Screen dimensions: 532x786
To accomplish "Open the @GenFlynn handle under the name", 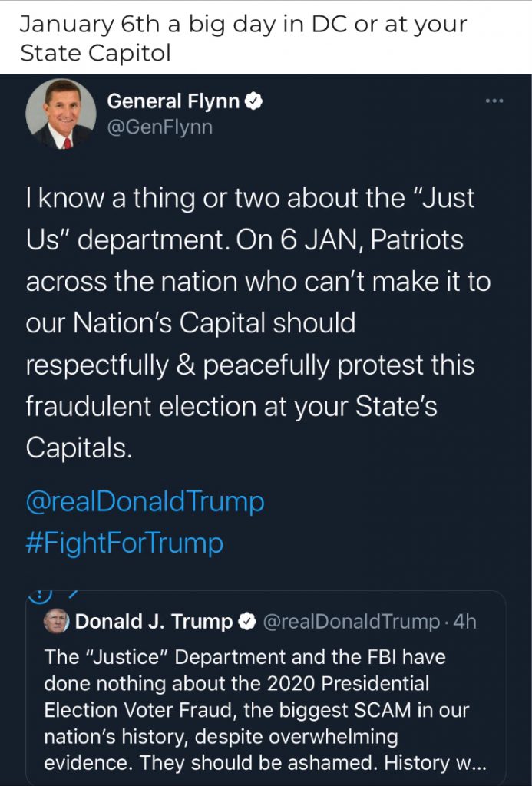I will pos(160,127).
